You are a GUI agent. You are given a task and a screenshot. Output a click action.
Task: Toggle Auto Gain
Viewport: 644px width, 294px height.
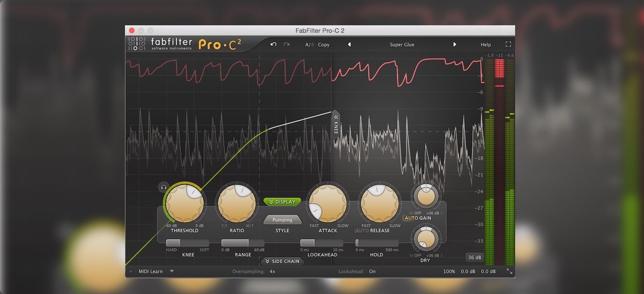[411, 218]
